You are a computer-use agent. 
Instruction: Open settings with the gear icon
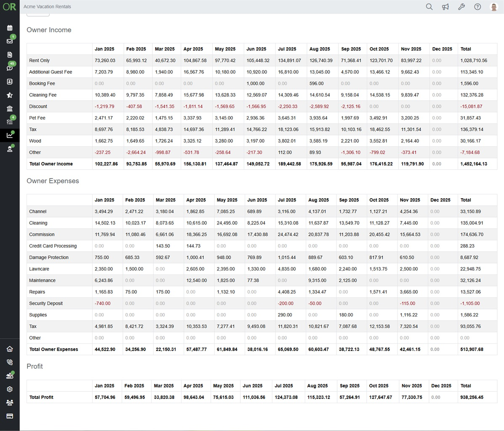10,389
